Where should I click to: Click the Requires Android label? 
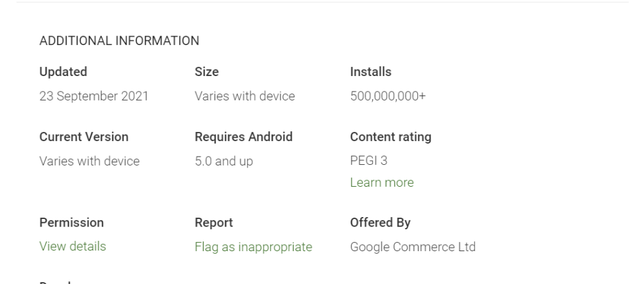click(243, 137)
